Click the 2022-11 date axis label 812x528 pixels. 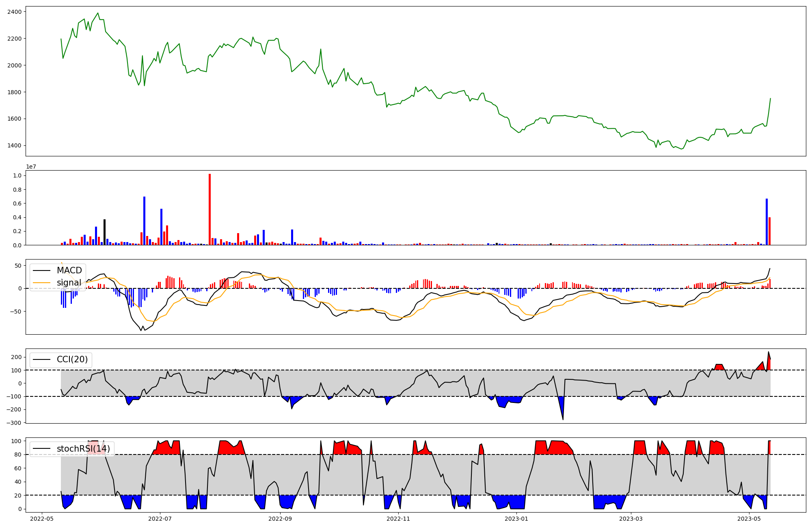coord(398,519)
